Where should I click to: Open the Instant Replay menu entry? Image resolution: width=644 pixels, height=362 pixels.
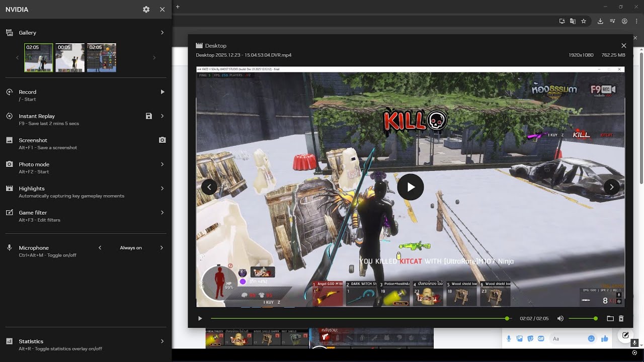[x=86, y=119]
